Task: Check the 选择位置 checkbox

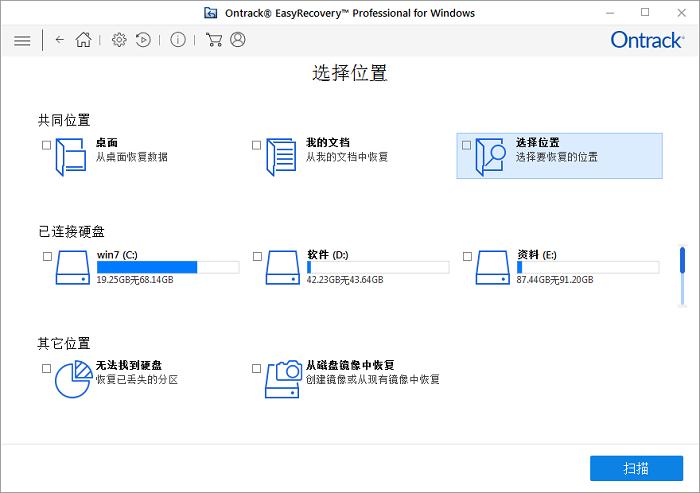Action: 467,145
